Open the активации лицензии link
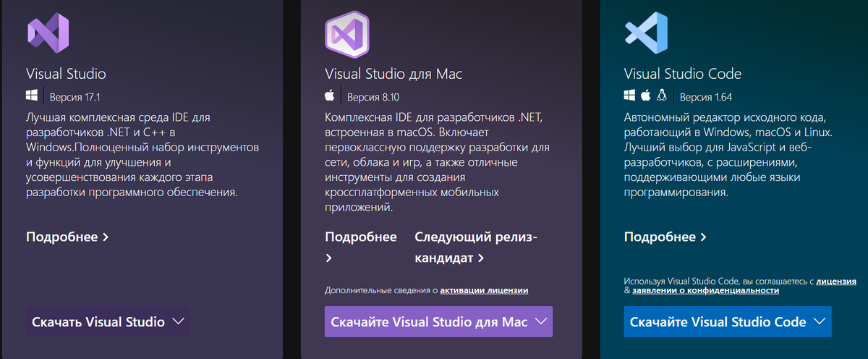 (484, 290)
